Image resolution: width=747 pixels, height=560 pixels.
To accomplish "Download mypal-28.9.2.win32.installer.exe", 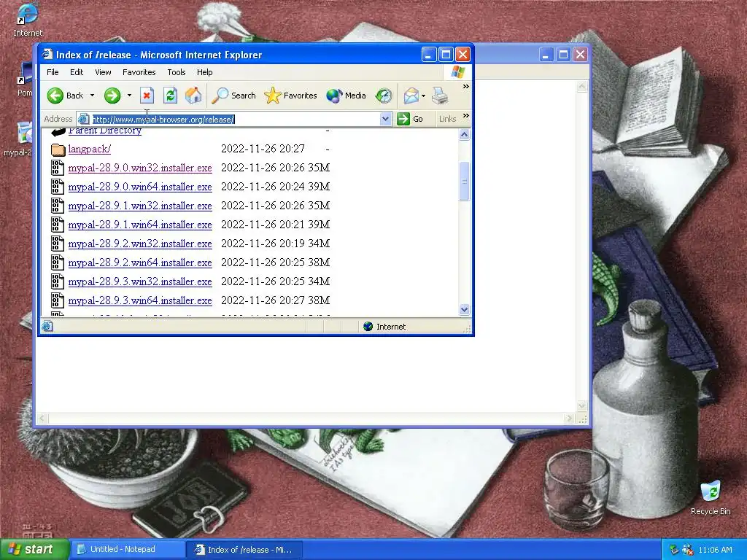I will click(140, 244).
